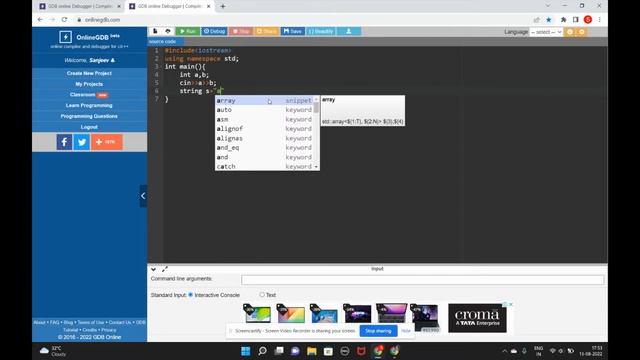Click Stop sharing in Screencastify bar

378,331
